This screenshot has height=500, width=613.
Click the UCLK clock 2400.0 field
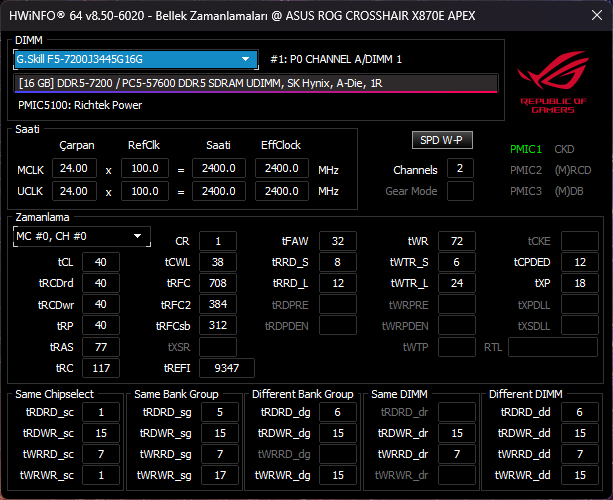click(219, 191)
